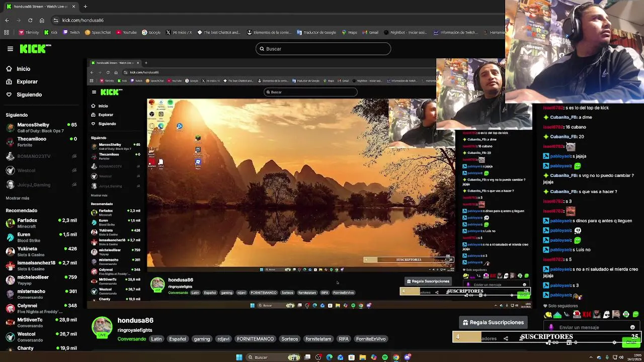
Task: Open Task View from the taskbar
Action: pyautogui.click(x=307, y=357)
